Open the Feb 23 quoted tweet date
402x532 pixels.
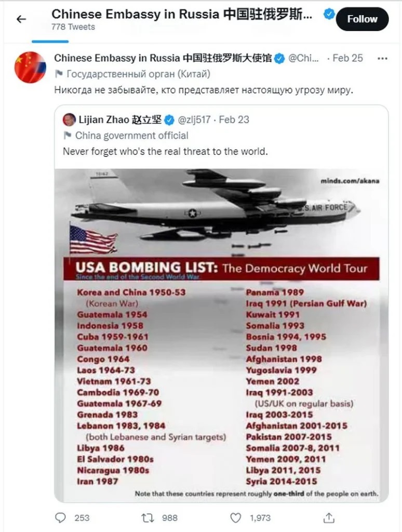click(x=234, y=120)
